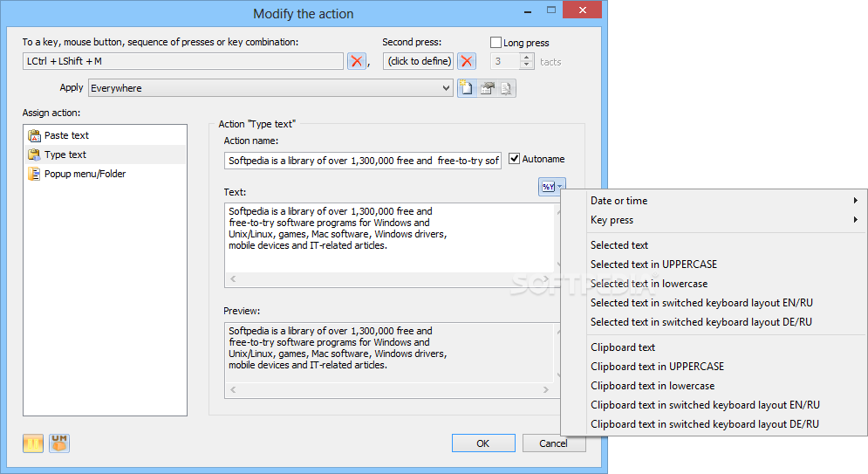Click the Type text action icon
The width and height of the screenshot is (868, 474).
point(34,155)
